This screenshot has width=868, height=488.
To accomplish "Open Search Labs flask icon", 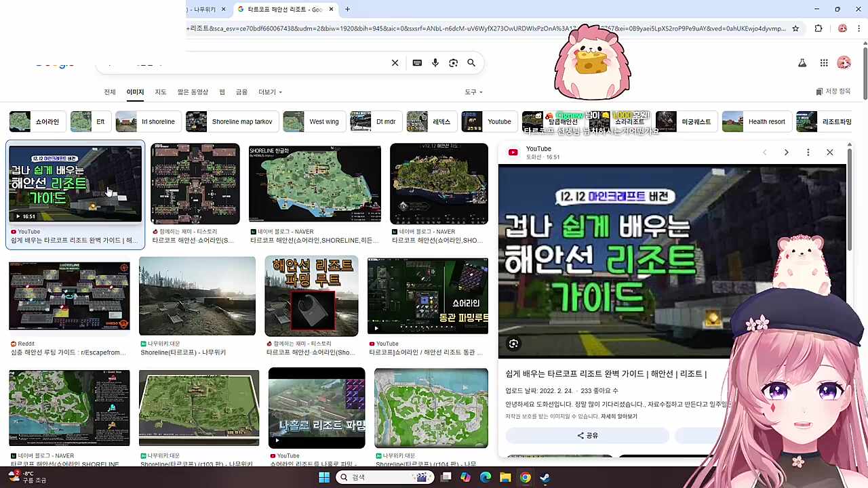I will pyautogui.click(x=802, y=63).
